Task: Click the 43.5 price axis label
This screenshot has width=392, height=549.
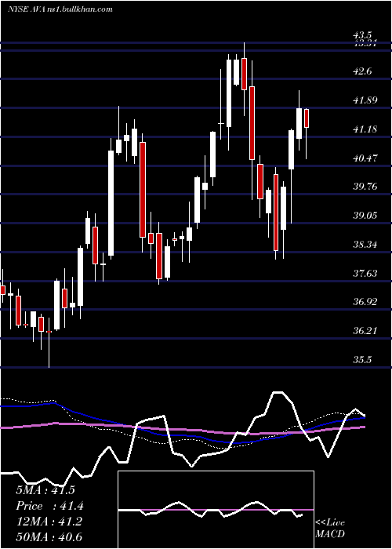Action: pos(362,35)
